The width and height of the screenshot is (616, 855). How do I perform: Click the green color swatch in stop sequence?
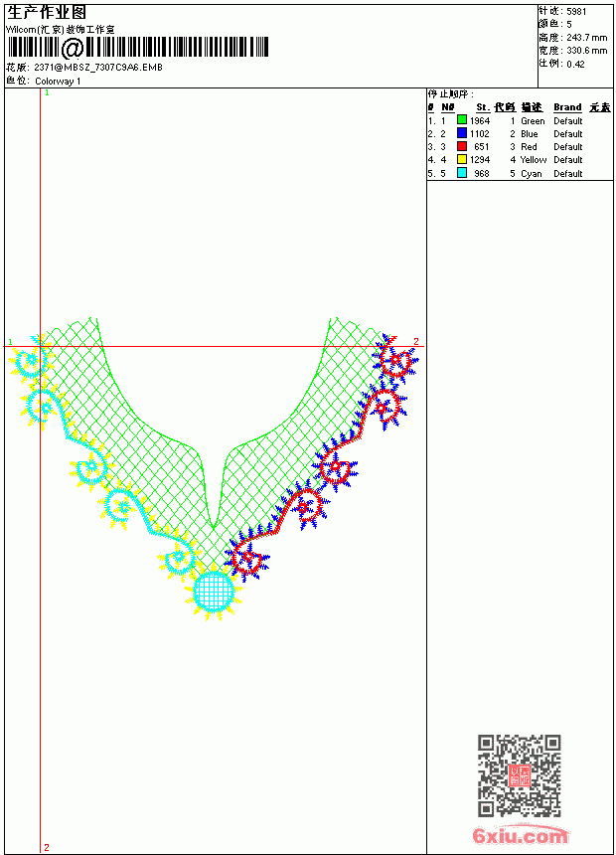462,120
